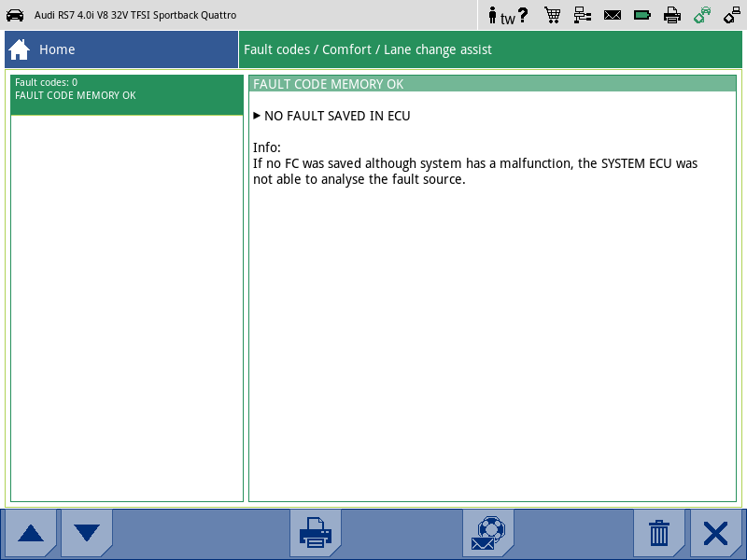Print the fault code report from bottom toolbar
Image resolution: width=747 pixels, height=560 pixels.
tap(315, 533)
